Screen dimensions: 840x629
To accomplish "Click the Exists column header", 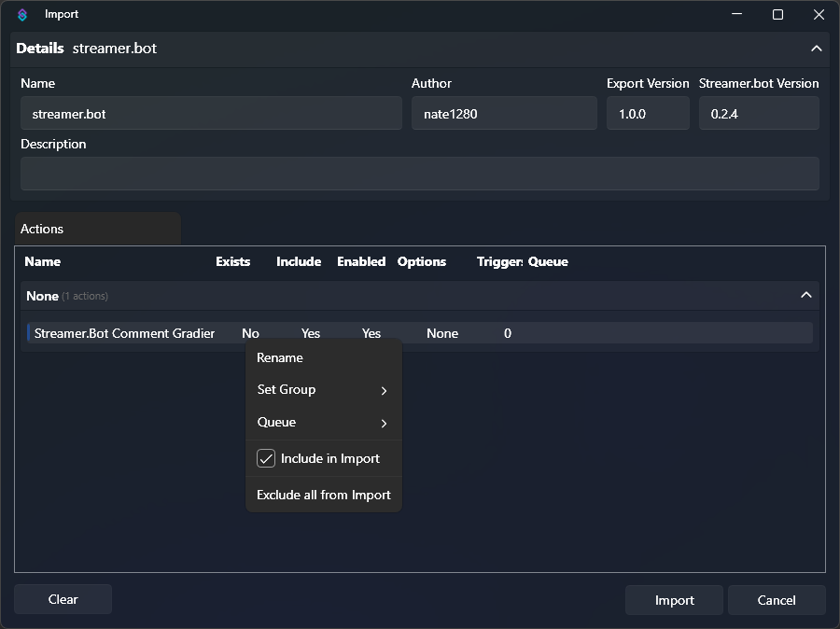I will 232,261.
